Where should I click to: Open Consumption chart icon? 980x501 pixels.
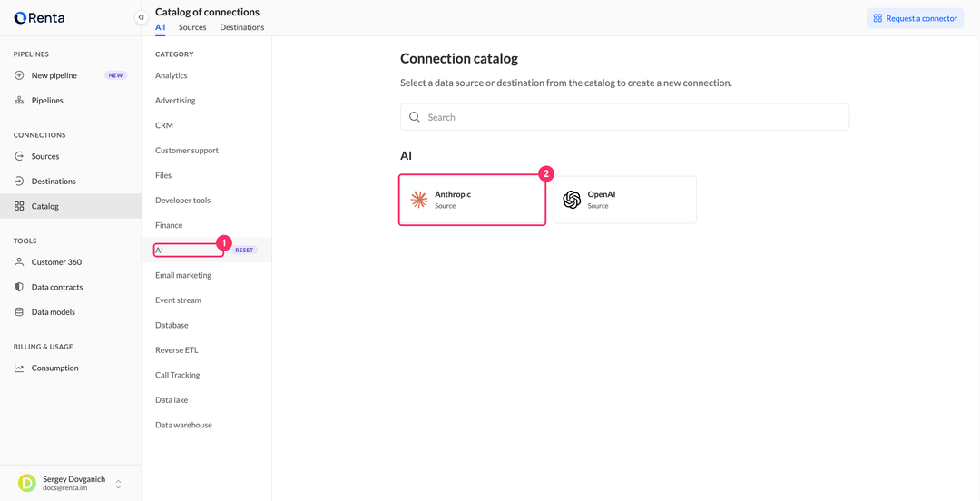(x=19, y=368)
